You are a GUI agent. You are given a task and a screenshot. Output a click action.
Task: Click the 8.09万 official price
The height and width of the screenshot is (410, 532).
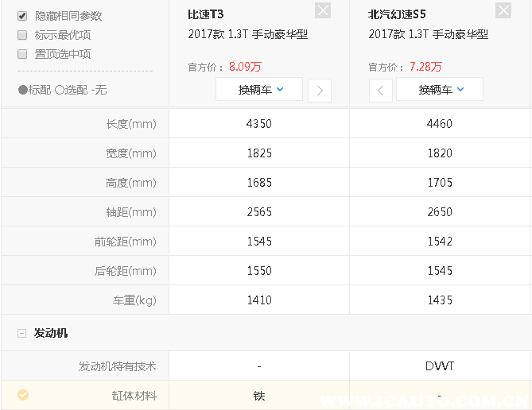click(246, 67)
